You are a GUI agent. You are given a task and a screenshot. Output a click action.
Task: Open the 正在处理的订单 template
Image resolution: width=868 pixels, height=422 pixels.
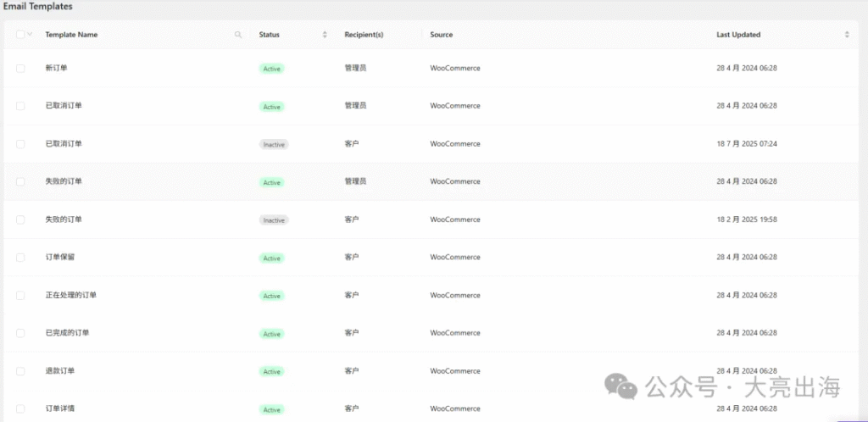coord(71,296)
